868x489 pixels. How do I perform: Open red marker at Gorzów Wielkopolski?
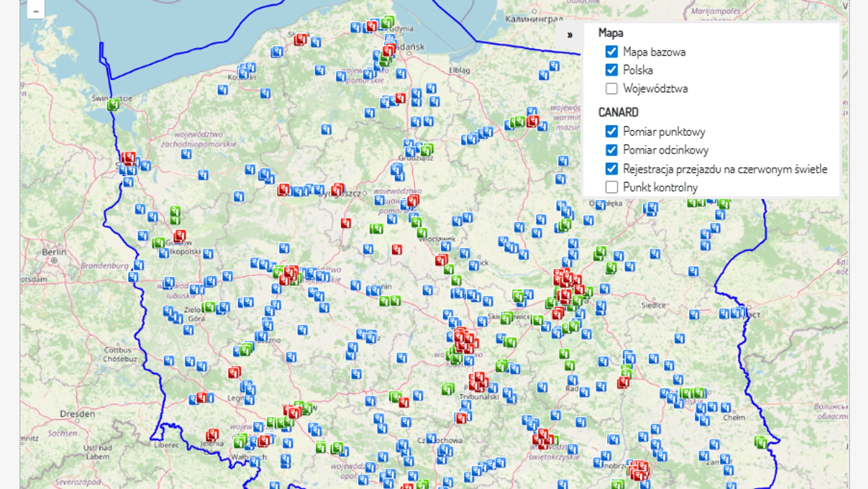tap(180, 236)
